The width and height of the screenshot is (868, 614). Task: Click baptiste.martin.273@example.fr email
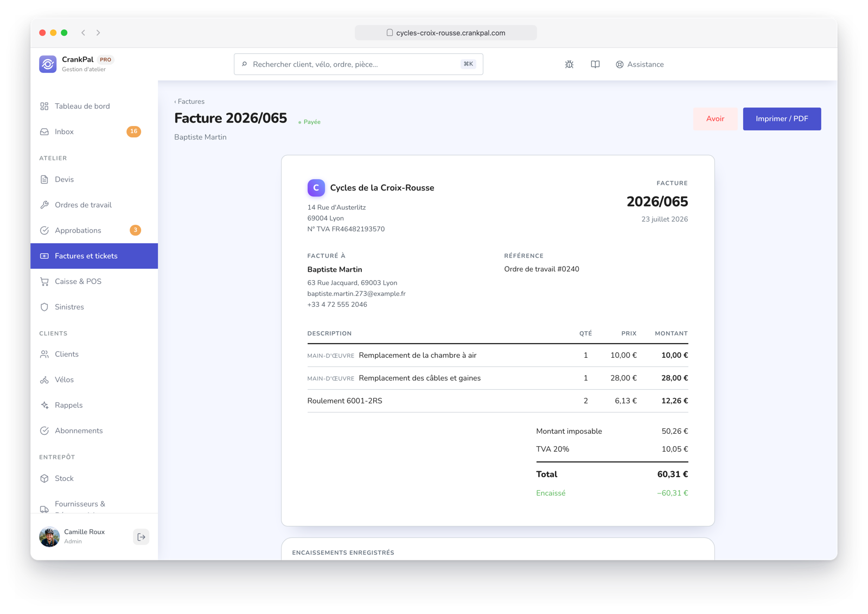pos(356,294)
